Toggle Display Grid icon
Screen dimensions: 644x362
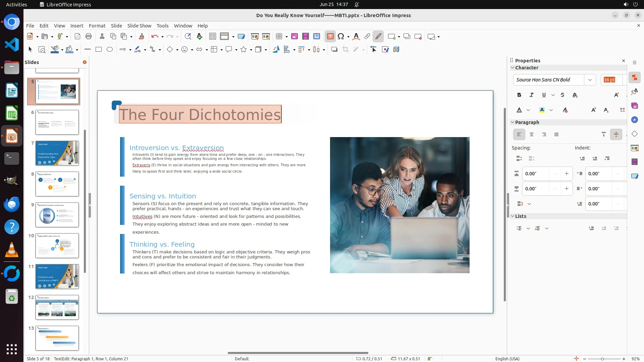[212, 37]
